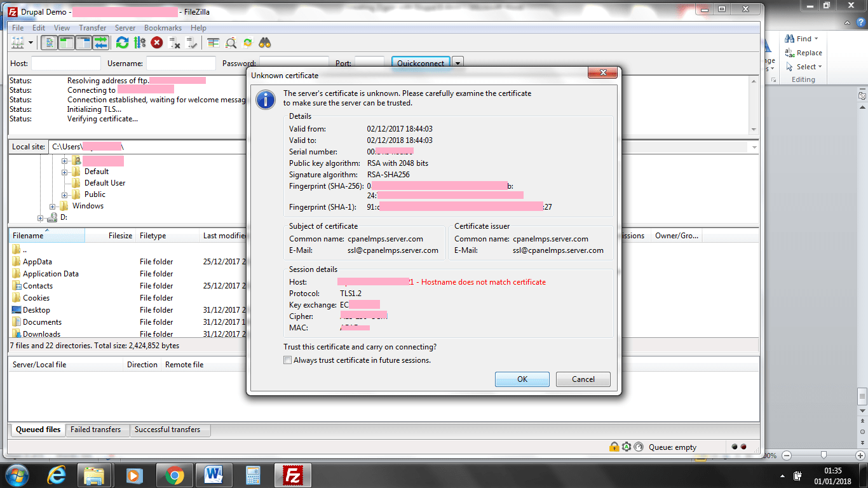Image resolution: width=868 pixels, height=488 pixels.
Task: Toggle the transfer queue display icon
Action: [x=100, y=43]
